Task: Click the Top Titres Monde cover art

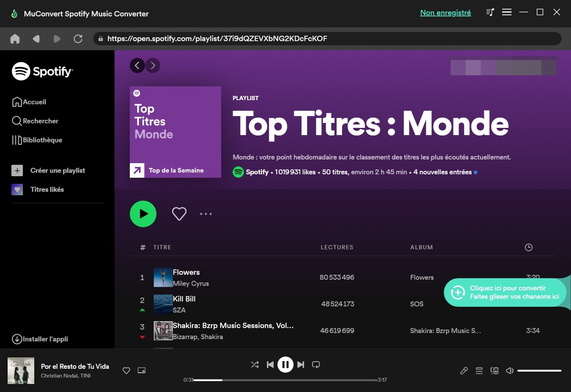Action: pyautogui.click(x=175, y=132)
